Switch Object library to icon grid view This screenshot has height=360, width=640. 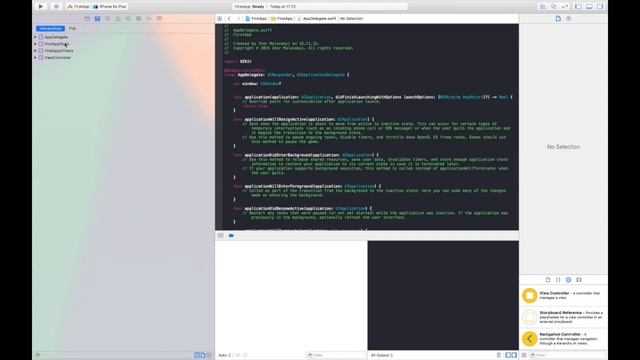tap(524, 355)
